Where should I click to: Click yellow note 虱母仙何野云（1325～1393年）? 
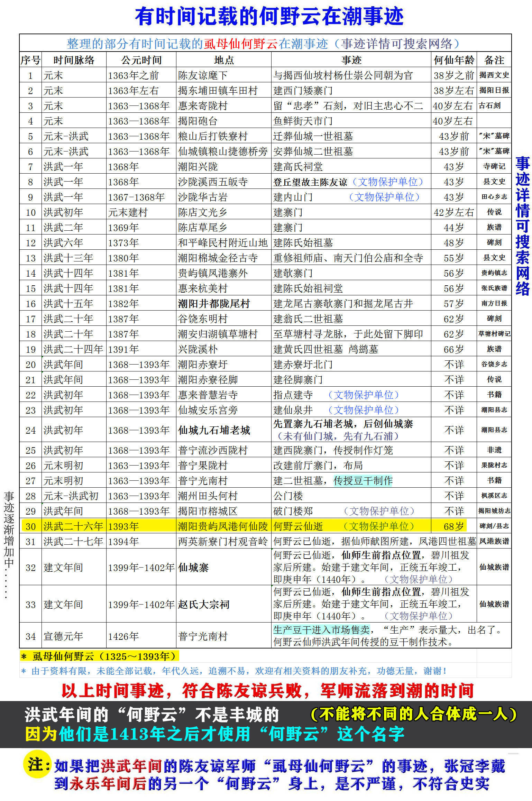[x=100, y=656]
